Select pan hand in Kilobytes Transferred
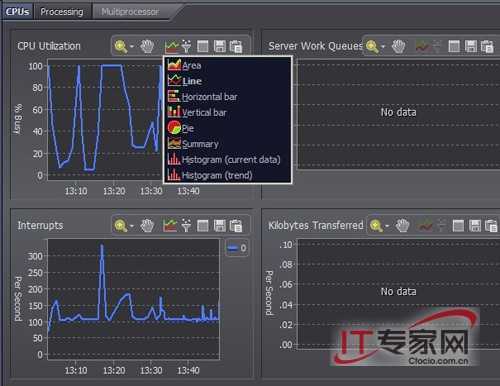Image resolution: width=500 pixels, height=386 pixels. pos(402,226)
